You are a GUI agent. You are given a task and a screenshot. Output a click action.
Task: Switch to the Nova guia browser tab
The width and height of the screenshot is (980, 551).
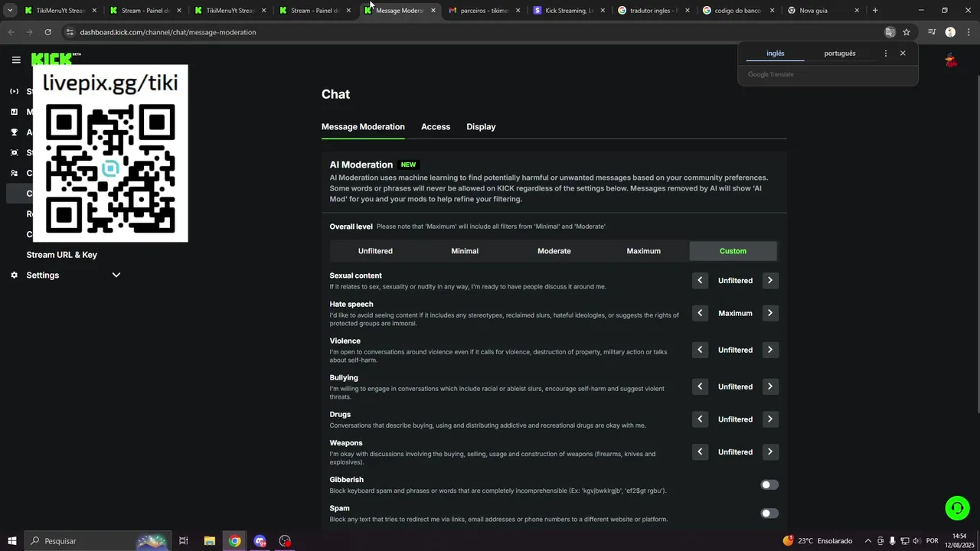coord(823,11)
